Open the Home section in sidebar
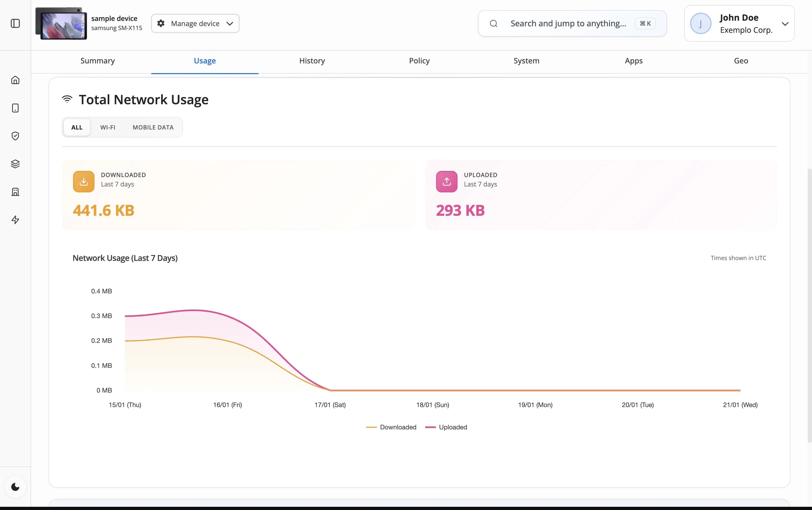This screenshot has width=812, height=510. (15, 80)
